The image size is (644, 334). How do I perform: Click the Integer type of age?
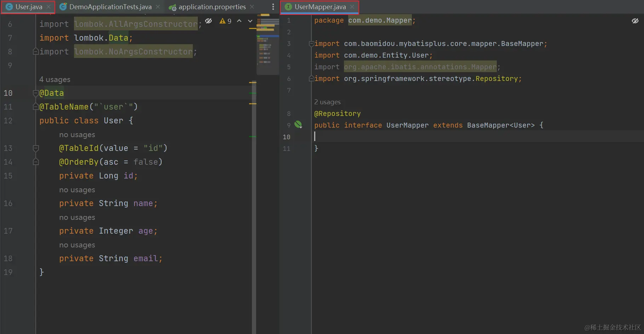(x=116, y=231)
